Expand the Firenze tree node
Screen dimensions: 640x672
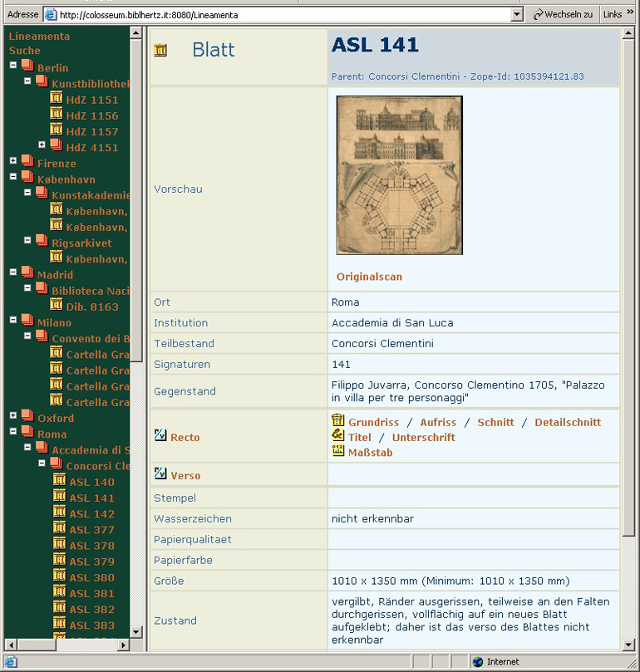(x=13, y=162)
